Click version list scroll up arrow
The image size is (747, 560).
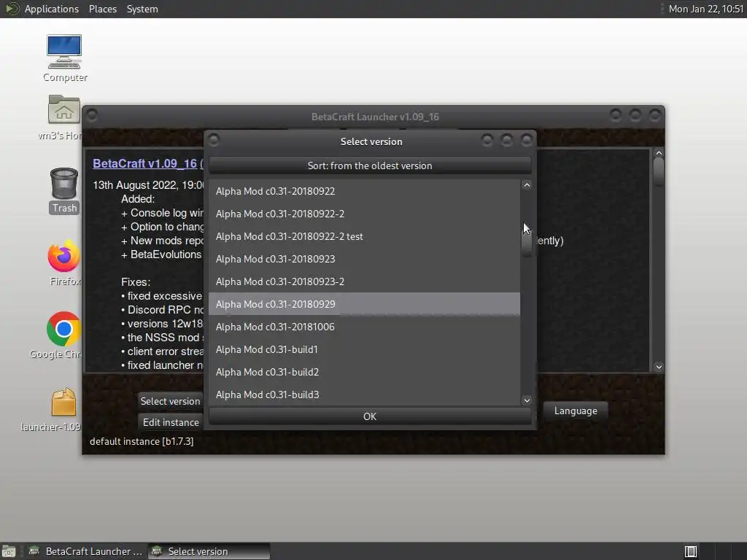[x=527, y=185]
